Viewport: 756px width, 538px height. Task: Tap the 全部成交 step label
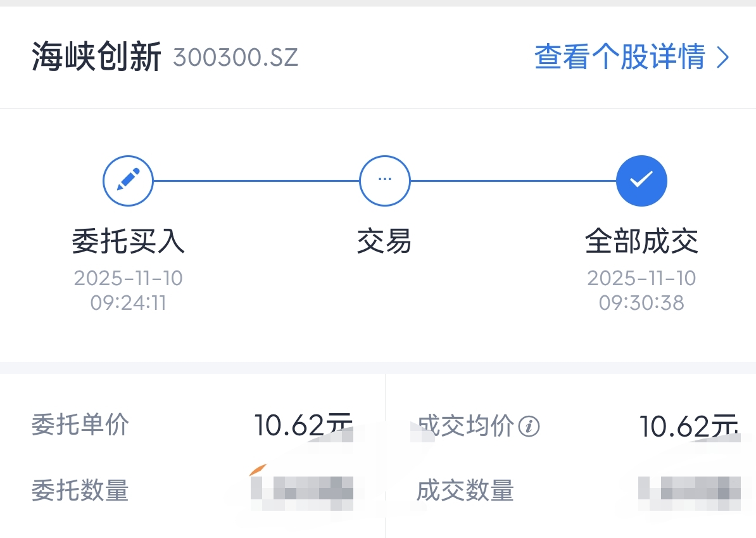pyautogui.click(x=641, y=241)
